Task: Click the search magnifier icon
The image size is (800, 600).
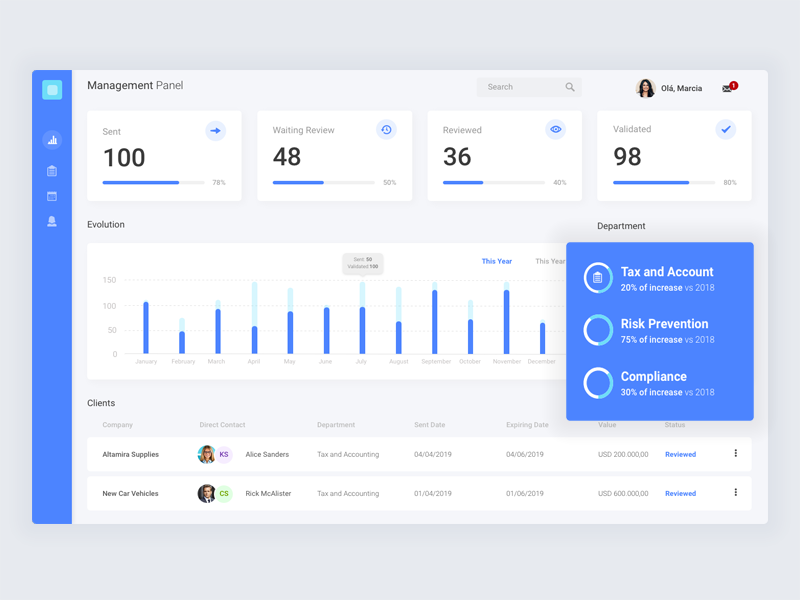Action: click(570, 87)
